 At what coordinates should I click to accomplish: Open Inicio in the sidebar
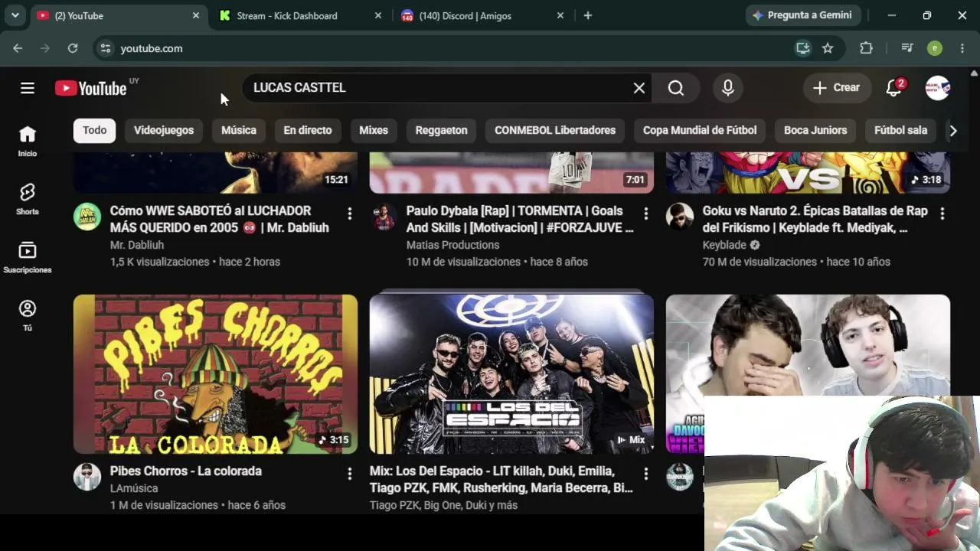coord(28,142)
